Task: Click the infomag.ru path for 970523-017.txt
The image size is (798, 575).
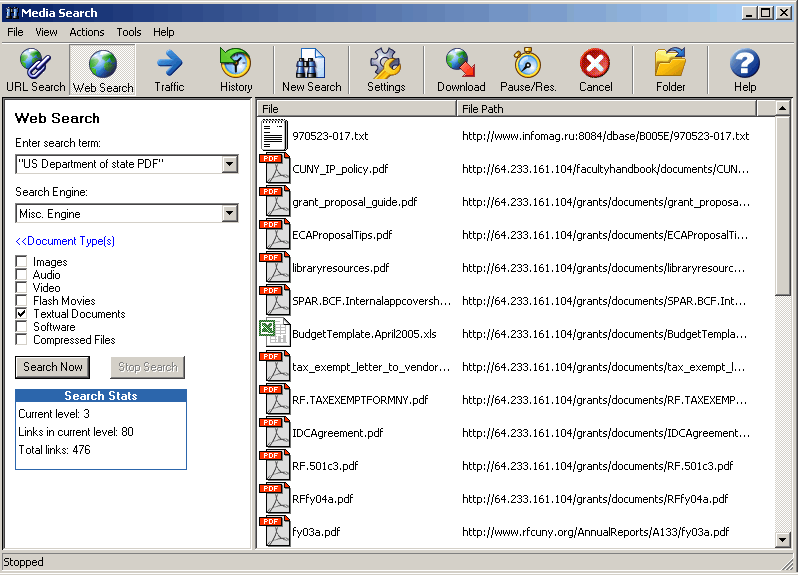Action: [x=606, y=136]
